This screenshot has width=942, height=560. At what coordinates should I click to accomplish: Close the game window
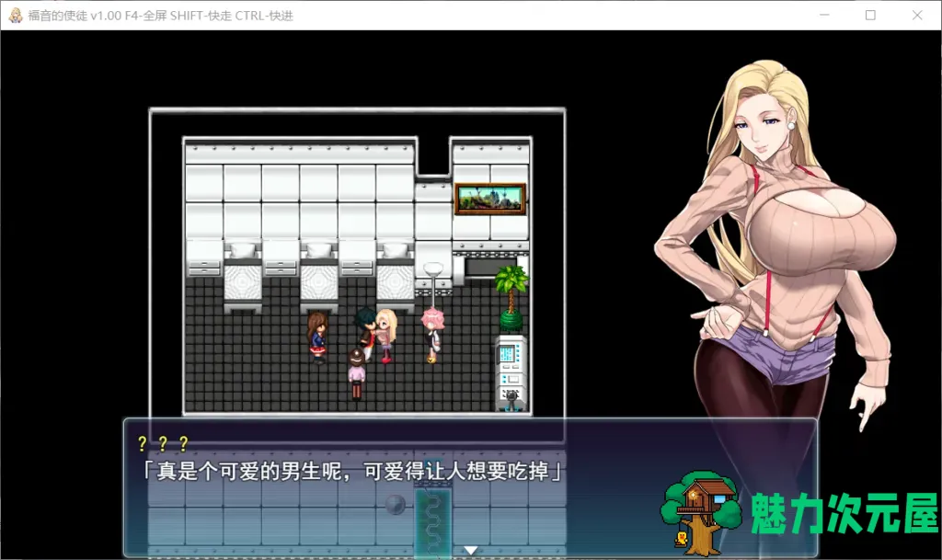[x=917, y=15]
